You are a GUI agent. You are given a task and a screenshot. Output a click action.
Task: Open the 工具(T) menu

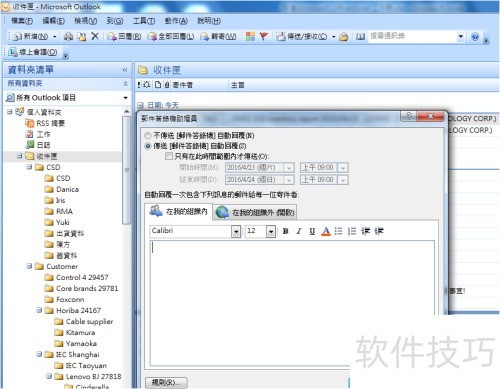144,21
